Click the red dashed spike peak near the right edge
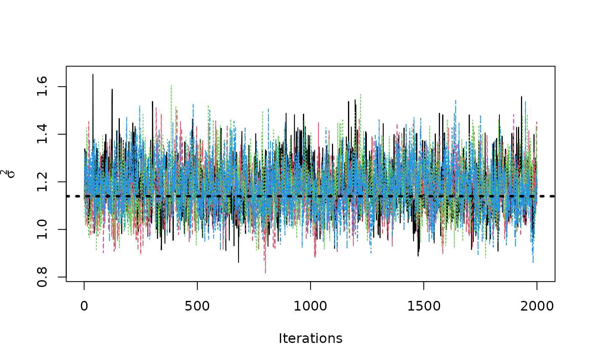 pos(514,114)
